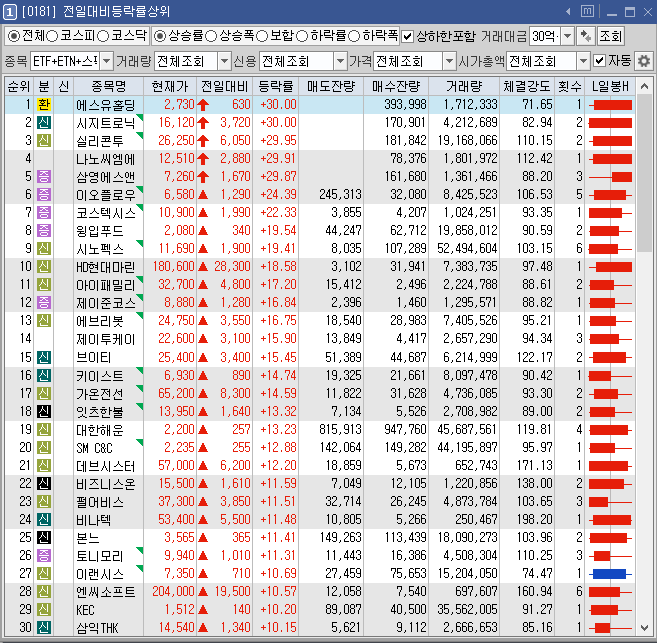Viewport: 657px width, 643px height.
Task: Open the 가격 전체조회 dropdown
Action: (449, 62)
